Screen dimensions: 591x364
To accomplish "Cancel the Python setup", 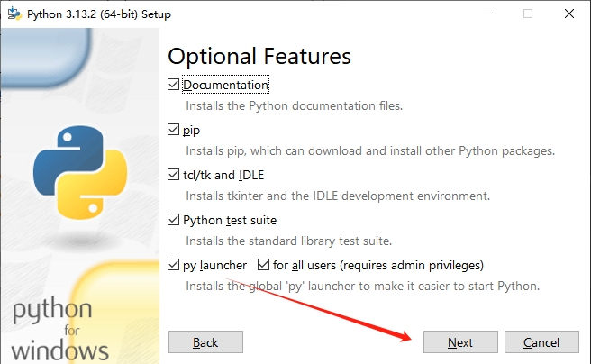I will pyautogui.click(x=541, y=342).
